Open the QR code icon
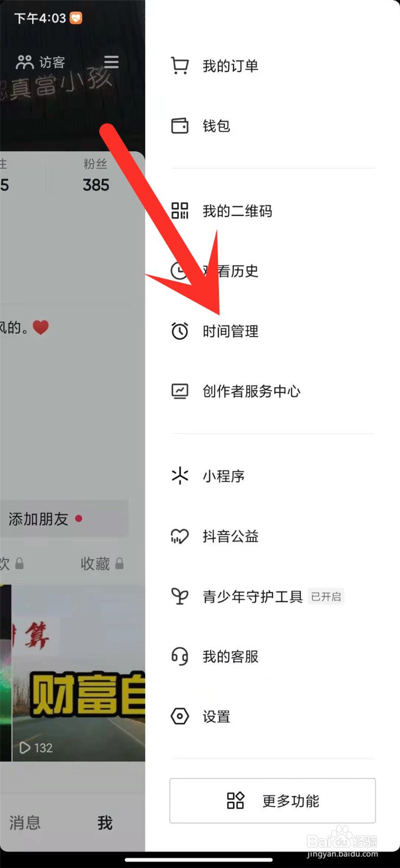The width and height of the screenshot is (400, 868). click(179, 210)
